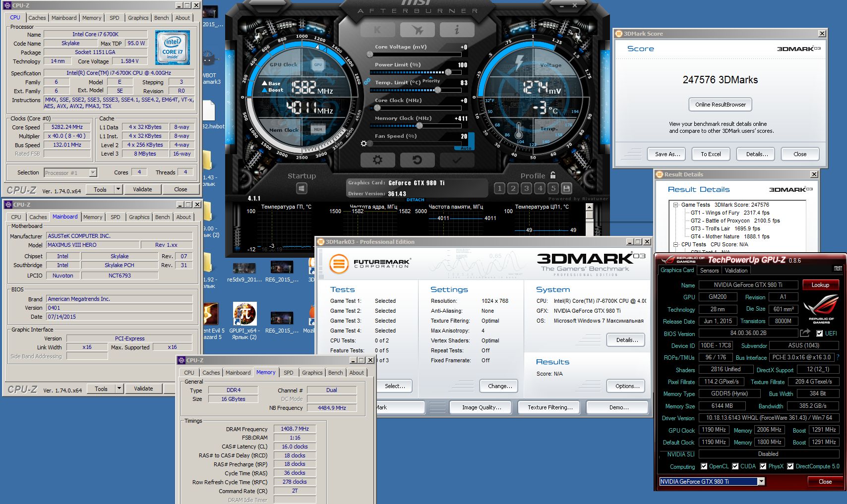Toggle the CUDA checkbox in GPU-Z
The height and width of the screenshot is (504, 847).
click(735, 466)
